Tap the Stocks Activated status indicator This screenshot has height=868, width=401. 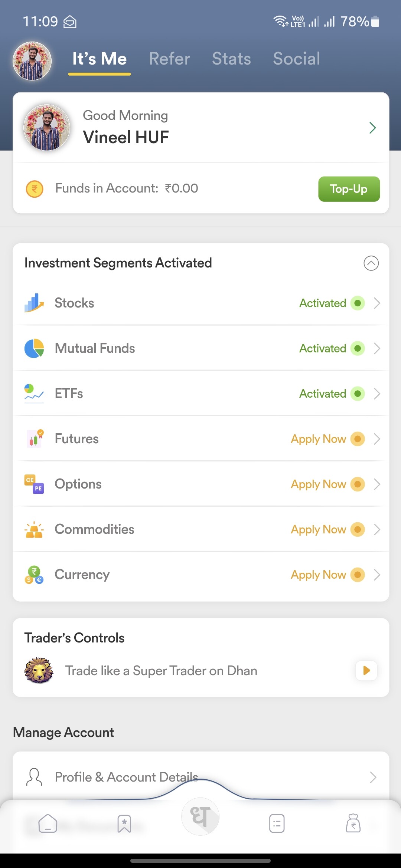tap(358, 303)
